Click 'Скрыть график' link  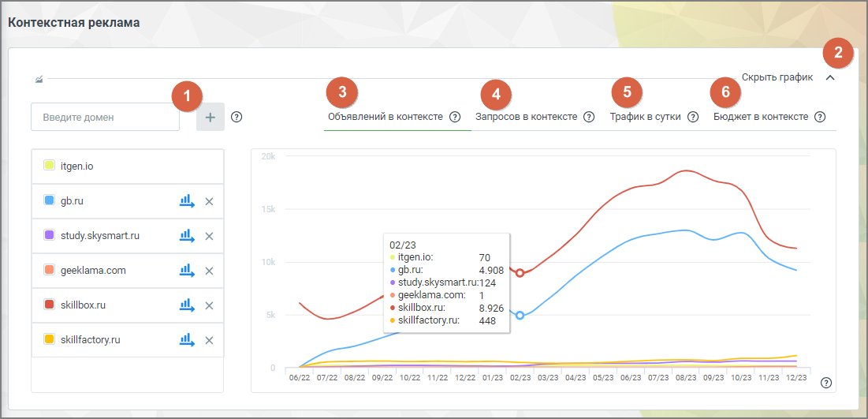777,78
